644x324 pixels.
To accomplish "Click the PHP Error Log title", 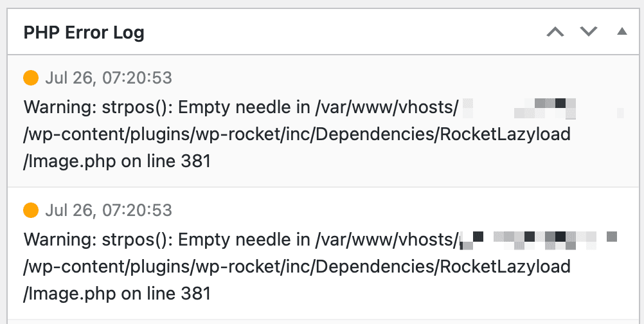I will 84,32.
